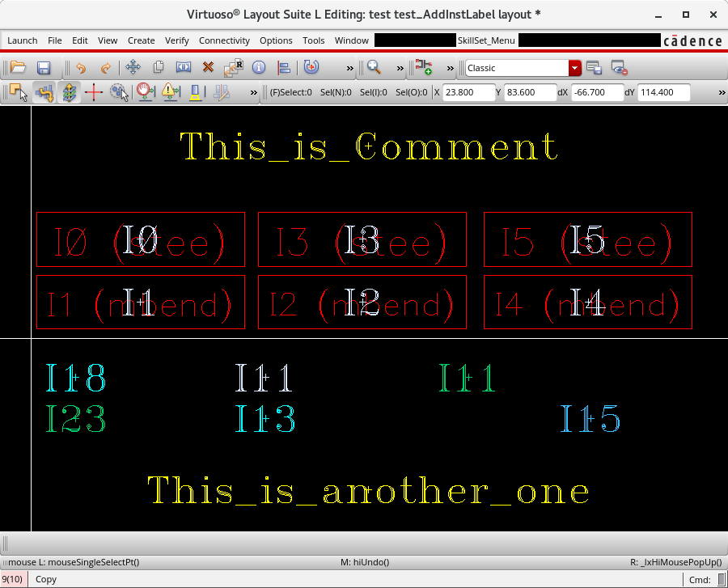
Task: Select the This_is_Comment label in canvas
Action: click(369, 146)
